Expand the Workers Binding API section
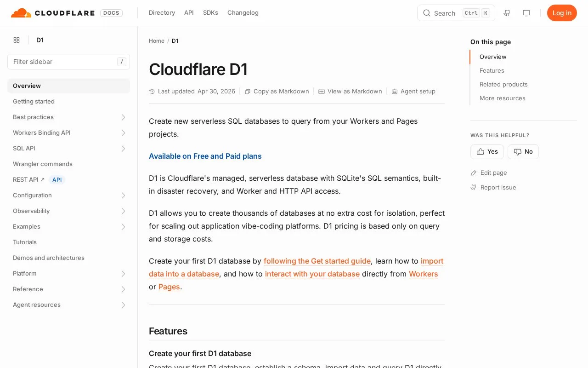The width and height of the screenshot is (588, 368). (123, 133)
